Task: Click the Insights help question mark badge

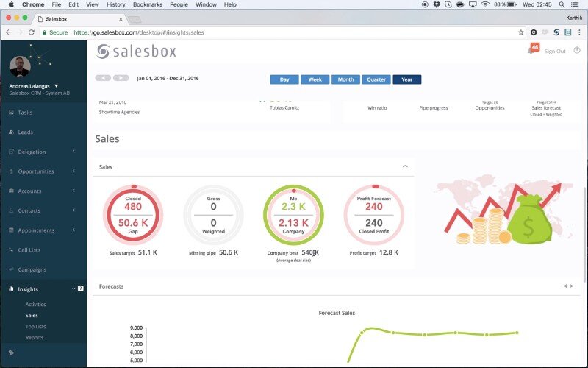Action: [x=80, y=289]
